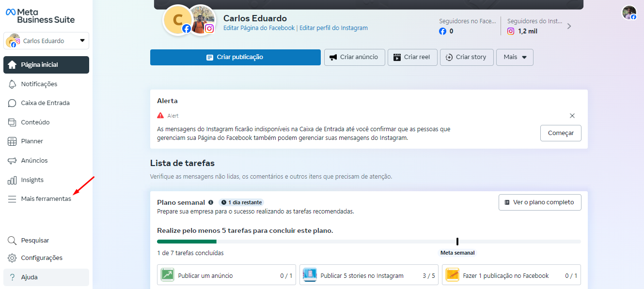The image size is (644, 289).
Task: Click the Começar button in the alert
Action: 561,133
